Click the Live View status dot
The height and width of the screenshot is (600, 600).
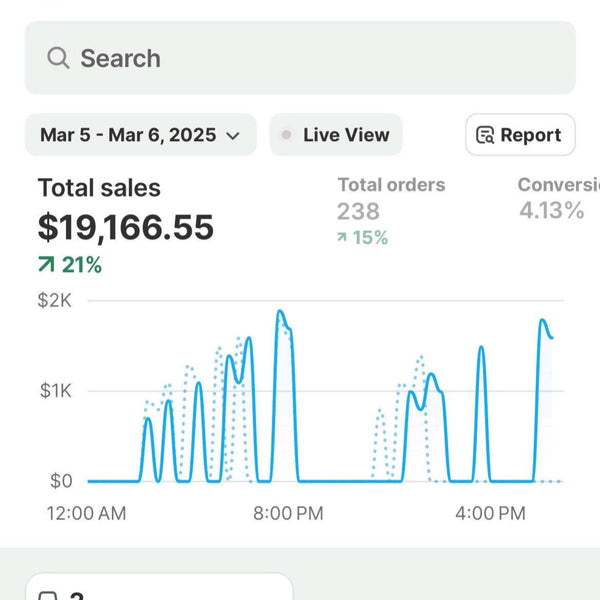286,135
